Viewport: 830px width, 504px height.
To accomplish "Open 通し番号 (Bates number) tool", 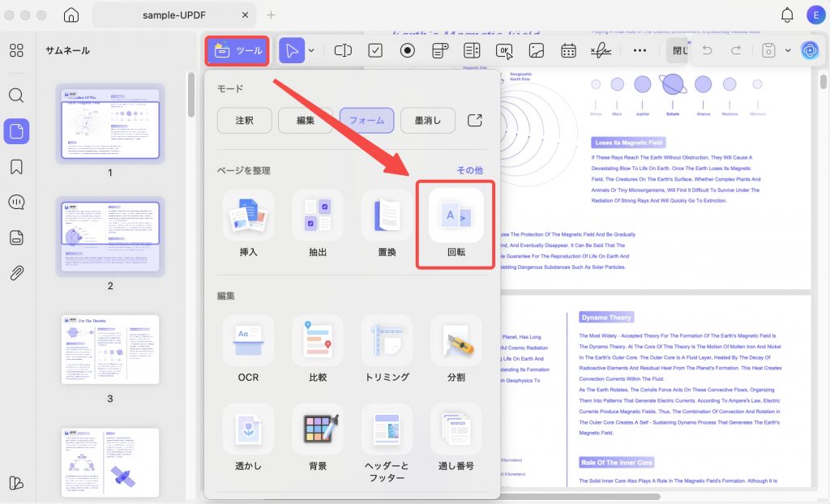I will [456, 438].
